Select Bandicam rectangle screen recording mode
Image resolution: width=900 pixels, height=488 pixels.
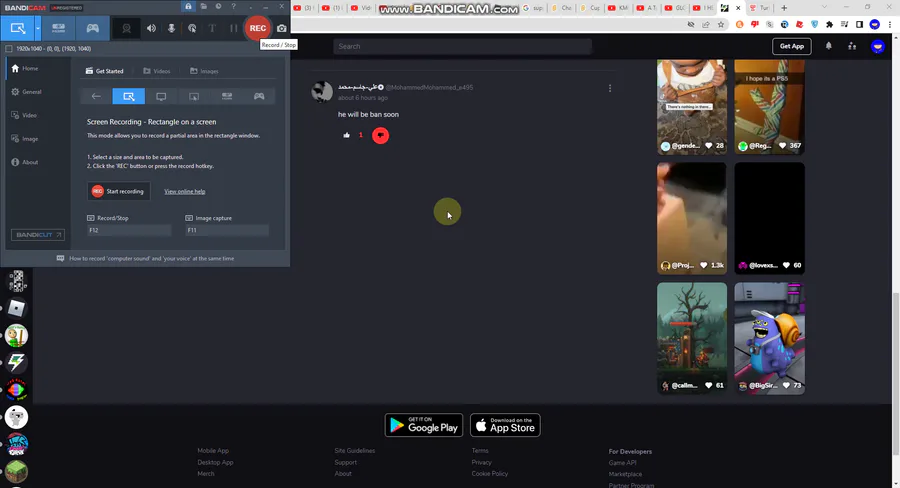(x=17, y=28)
